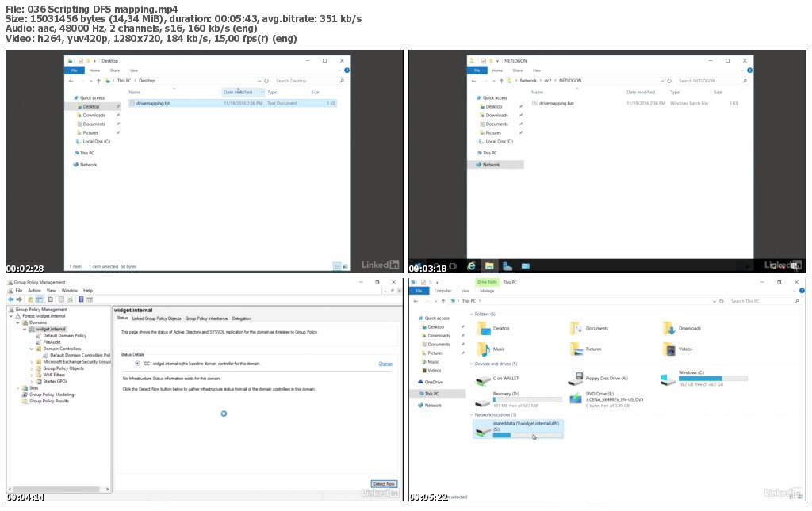Open Computer ribbon tab in This PC window
812x511 pixels.
[442, 292]
